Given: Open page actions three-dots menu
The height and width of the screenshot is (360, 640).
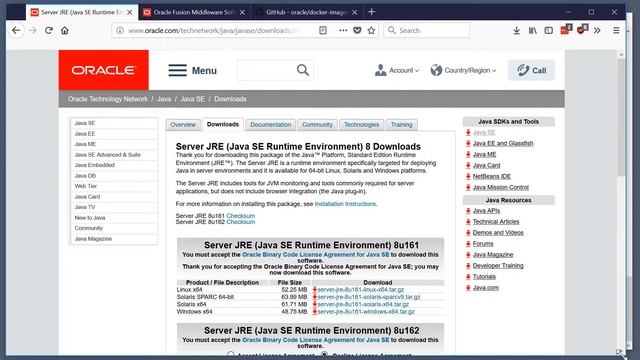Looking at the screenshot, I should [343, 30].
